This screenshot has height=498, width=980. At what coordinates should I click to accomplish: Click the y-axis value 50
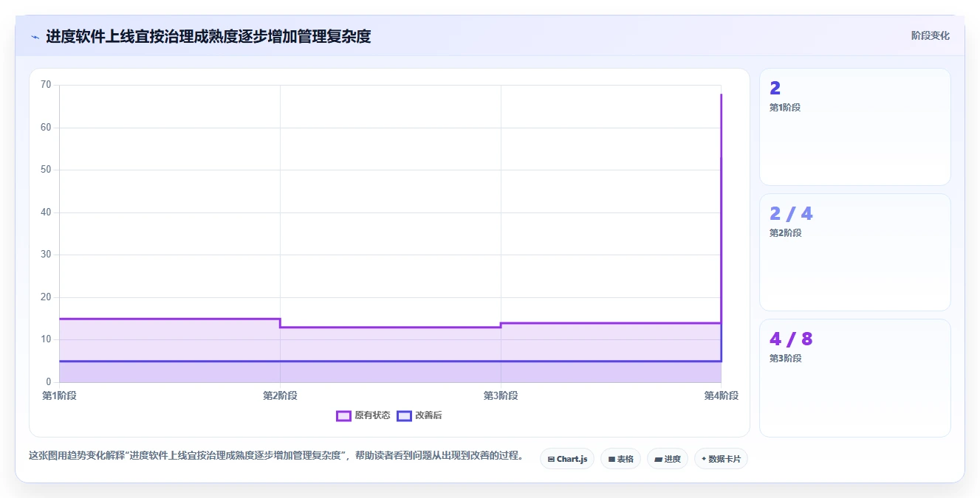(46, 170)
